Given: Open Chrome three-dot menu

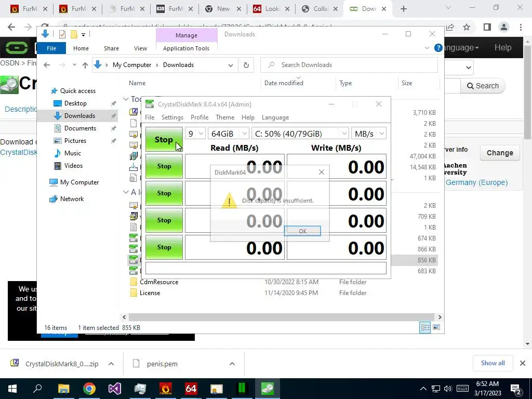Looking at the screenshot, I should click(x=521, y=27).
